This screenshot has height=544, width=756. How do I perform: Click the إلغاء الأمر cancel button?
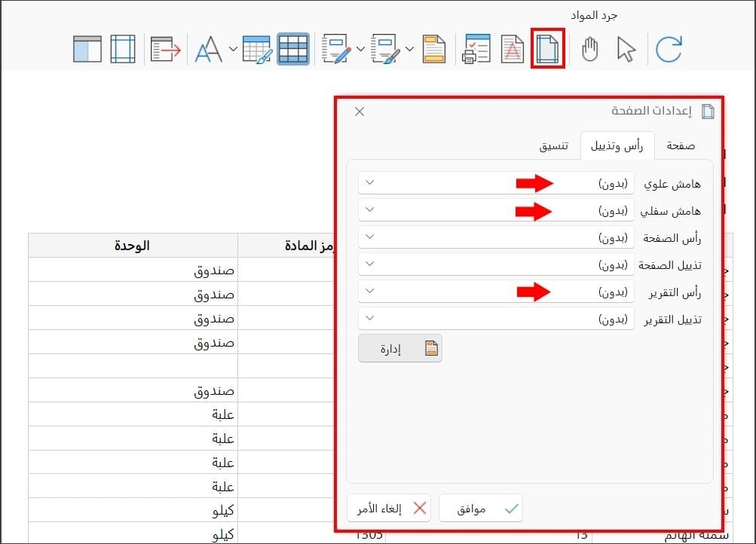[x=389, y=509]
